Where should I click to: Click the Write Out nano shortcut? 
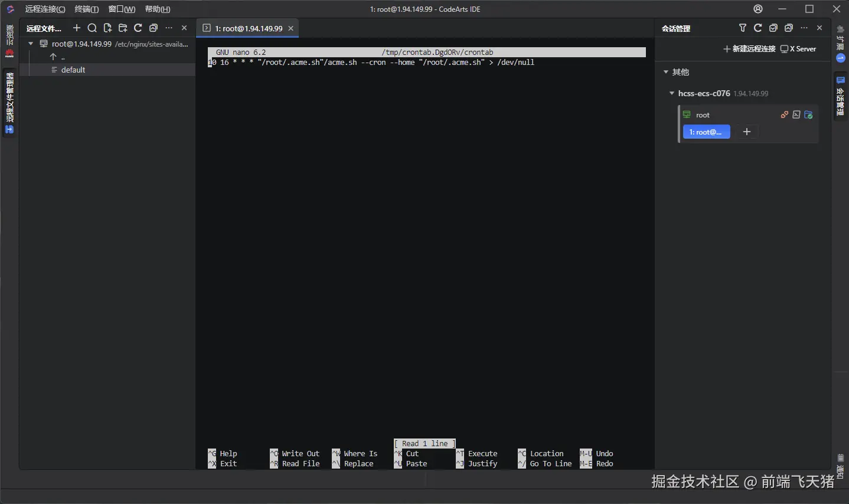pos(295,453)
